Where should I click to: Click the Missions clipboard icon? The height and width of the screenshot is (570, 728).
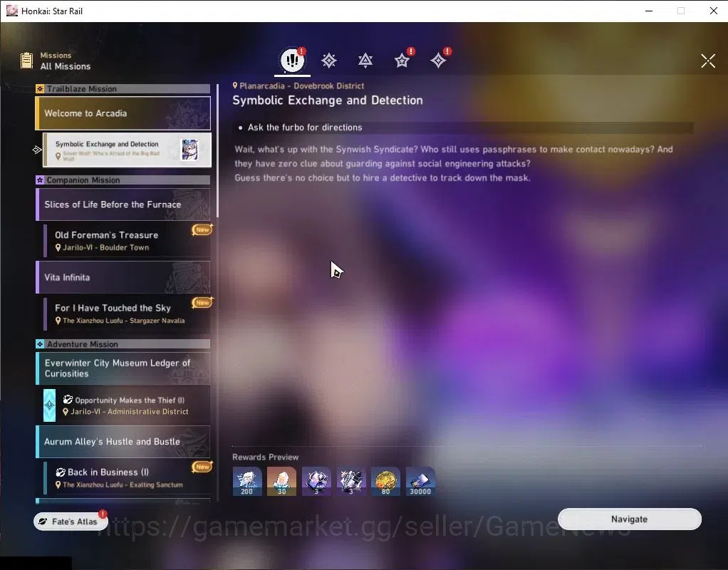pos(27,61)
